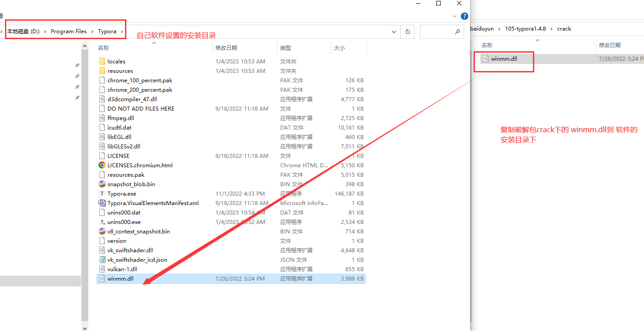Viewport: 644px width, 331px height.
Task: Select the Typora.VisualElementsManifest.xml icon
Action: [x=102, y=203]
